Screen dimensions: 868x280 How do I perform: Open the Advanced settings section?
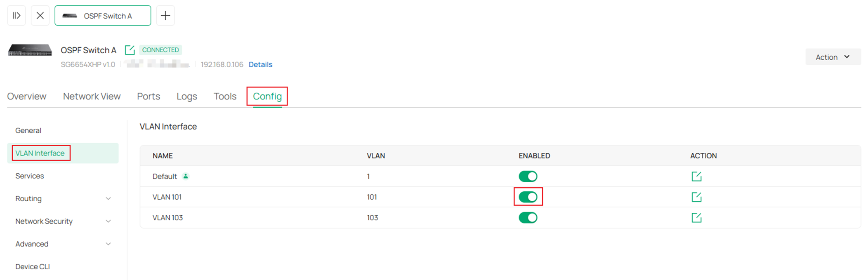[108, 244]
